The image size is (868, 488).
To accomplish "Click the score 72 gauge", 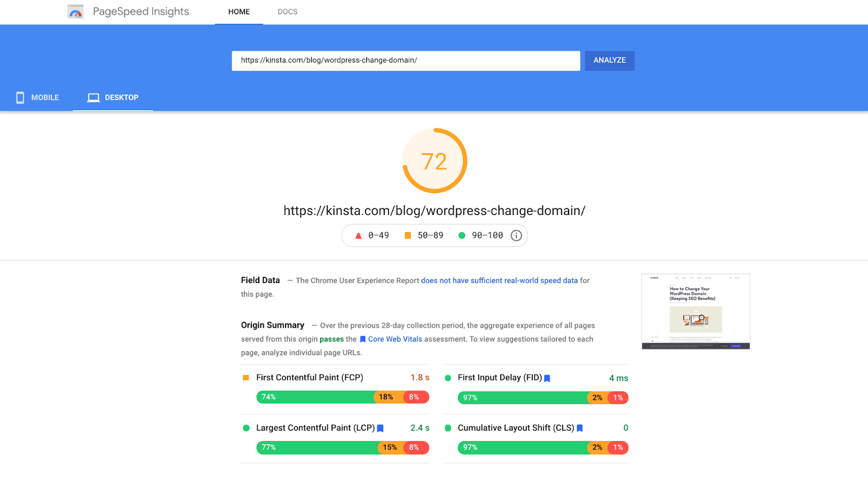I will pyautogui.click(x=435, y=161).
